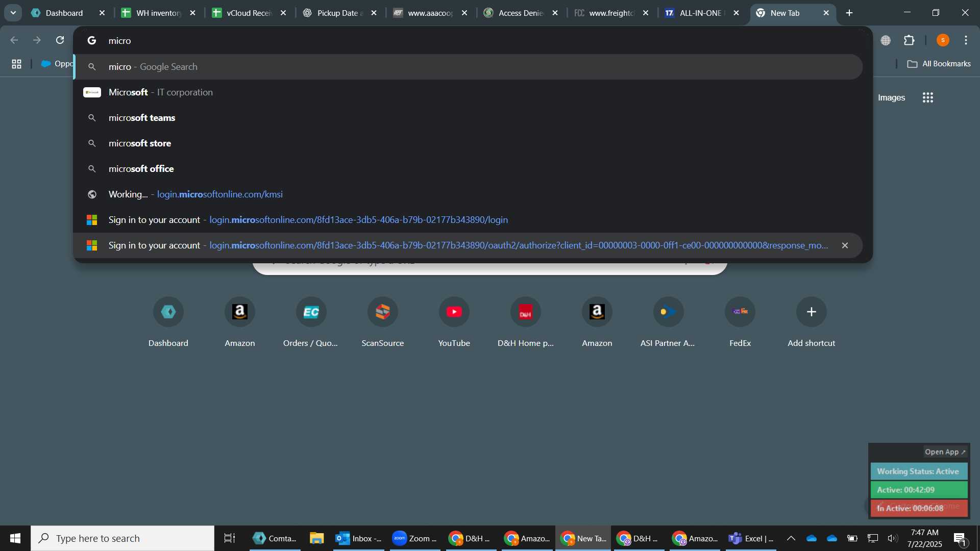This screenshot has height=551, width=980.
Task: Select microsoft office suggestion
Action: tap(468, 169)
